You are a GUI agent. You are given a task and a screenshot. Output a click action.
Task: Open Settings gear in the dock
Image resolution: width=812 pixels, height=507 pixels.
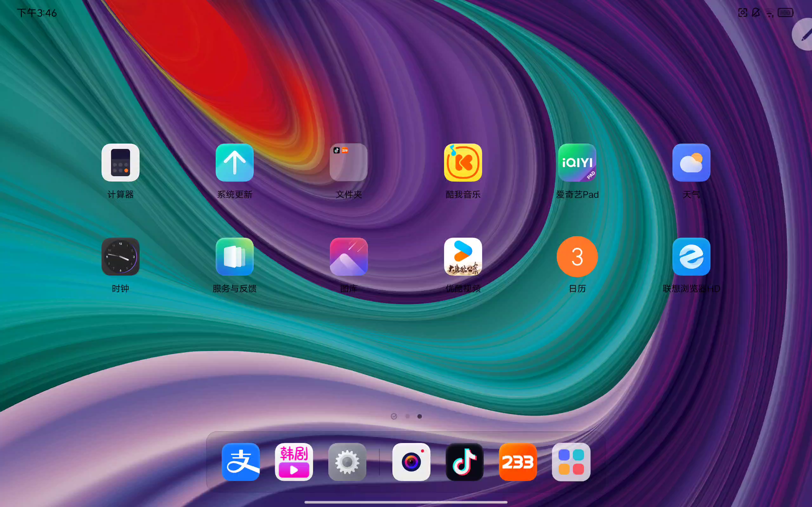coord(347,462)
